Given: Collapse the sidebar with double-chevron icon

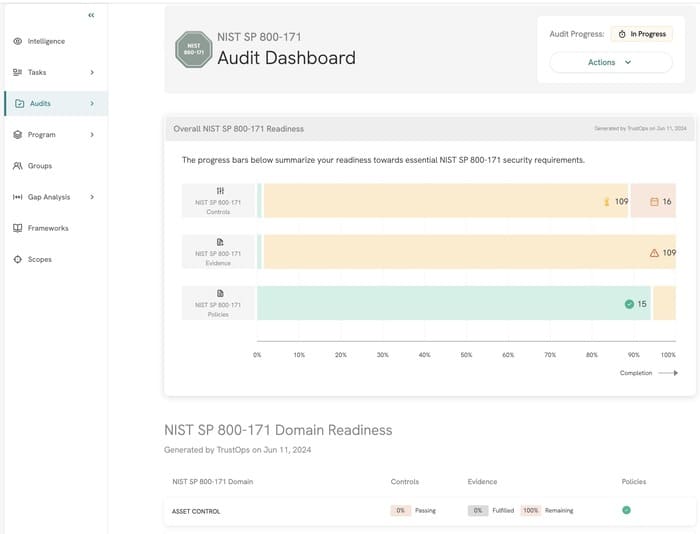Looking at the screenshot, I should pyautogui.click(x=91, y=15).
